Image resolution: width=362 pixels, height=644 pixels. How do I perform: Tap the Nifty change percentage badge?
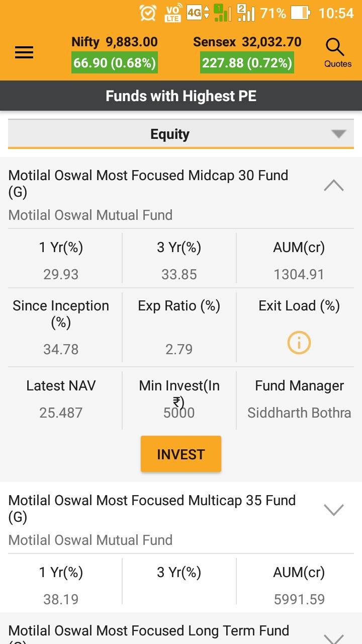point(115,63)
